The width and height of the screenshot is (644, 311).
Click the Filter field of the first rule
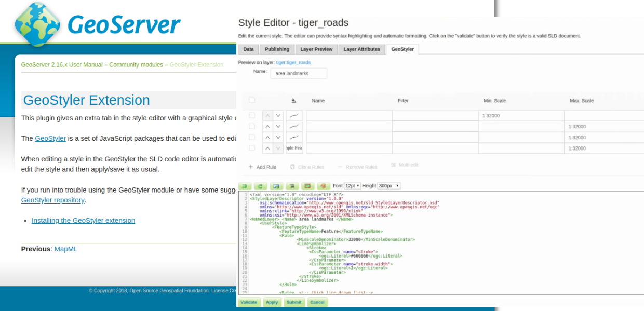click(x=435, y=116)
